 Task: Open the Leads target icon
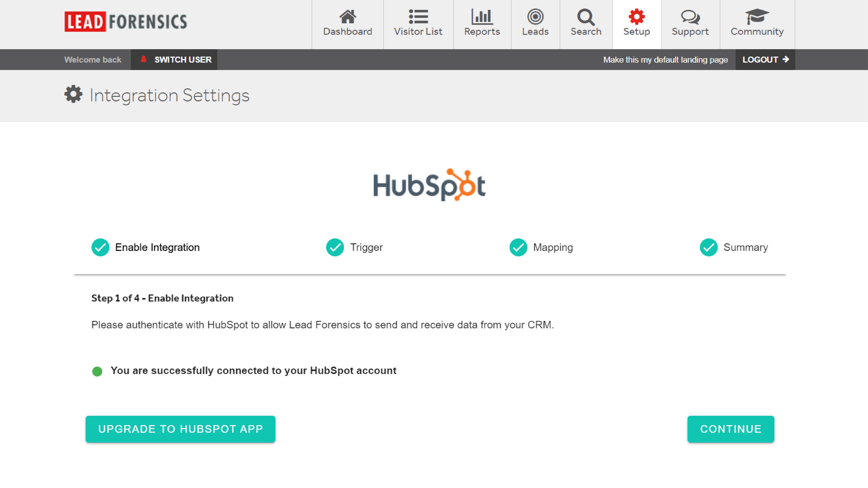point(535,17)
